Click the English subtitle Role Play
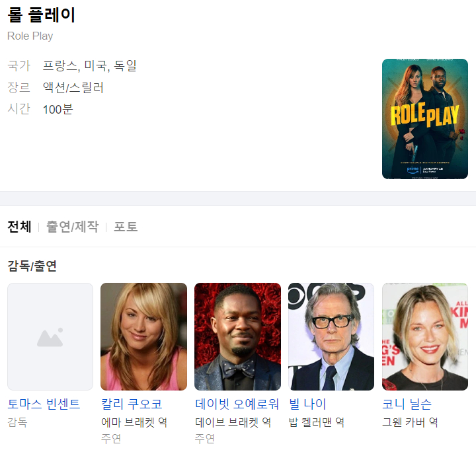The image size is (476, 450). point(30,36)
